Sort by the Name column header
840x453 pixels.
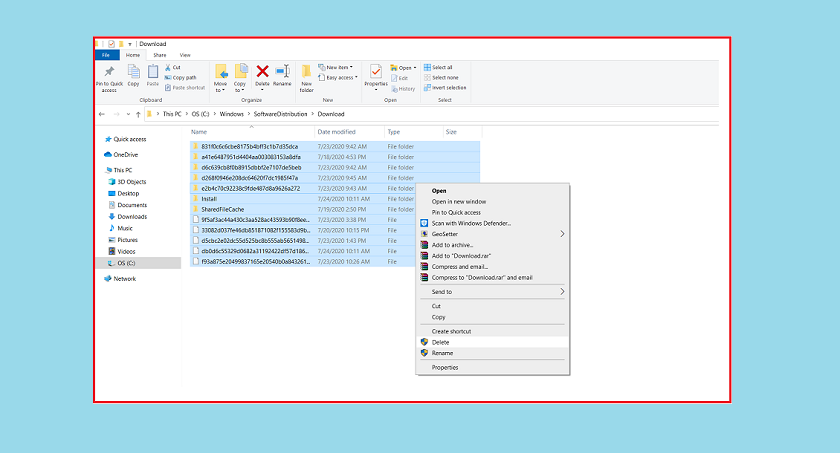coord(199,132)
